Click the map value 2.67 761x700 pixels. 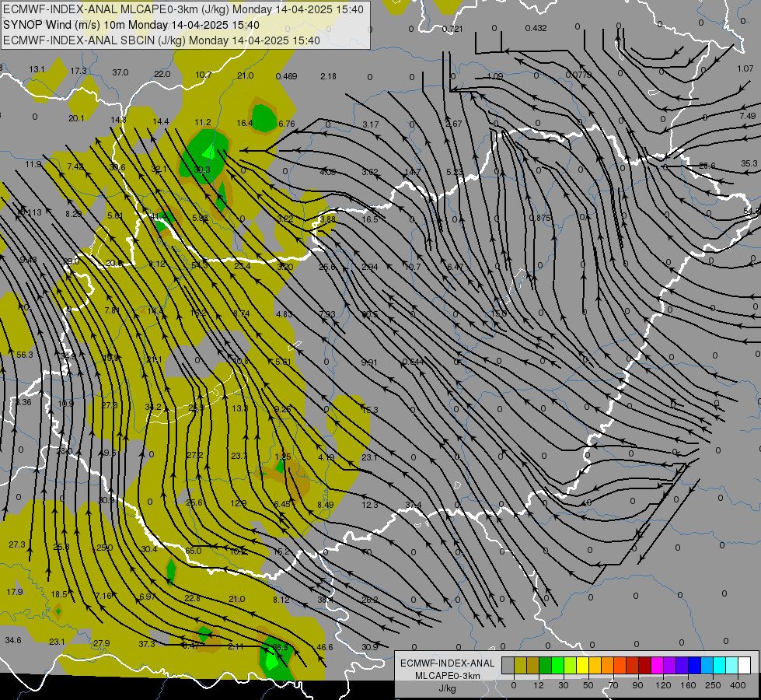point(454,124)
